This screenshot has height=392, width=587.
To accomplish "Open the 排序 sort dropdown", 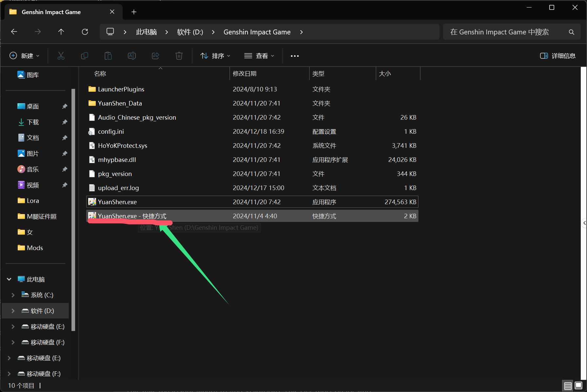I will (215, 56).
